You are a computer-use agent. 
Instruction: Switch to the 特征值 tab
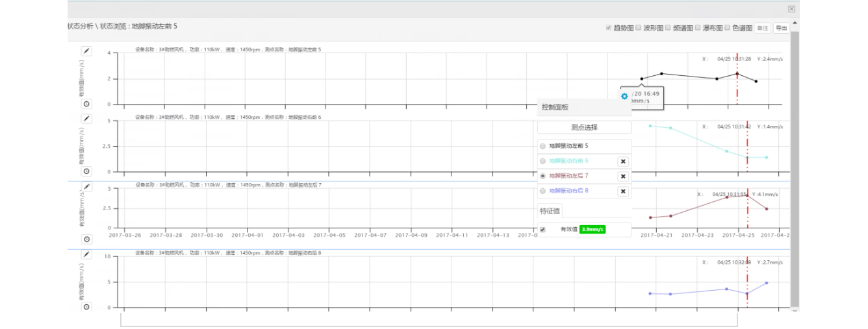pos(550,211)
